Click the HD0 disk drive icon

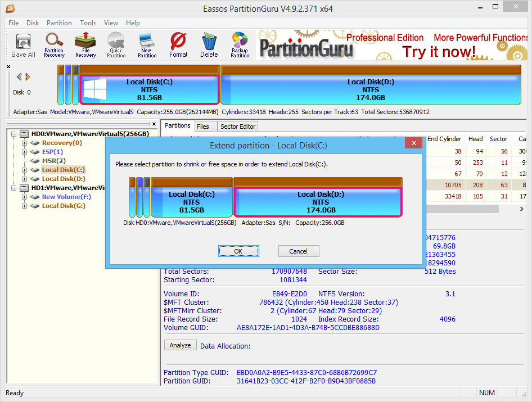[24, 134]
